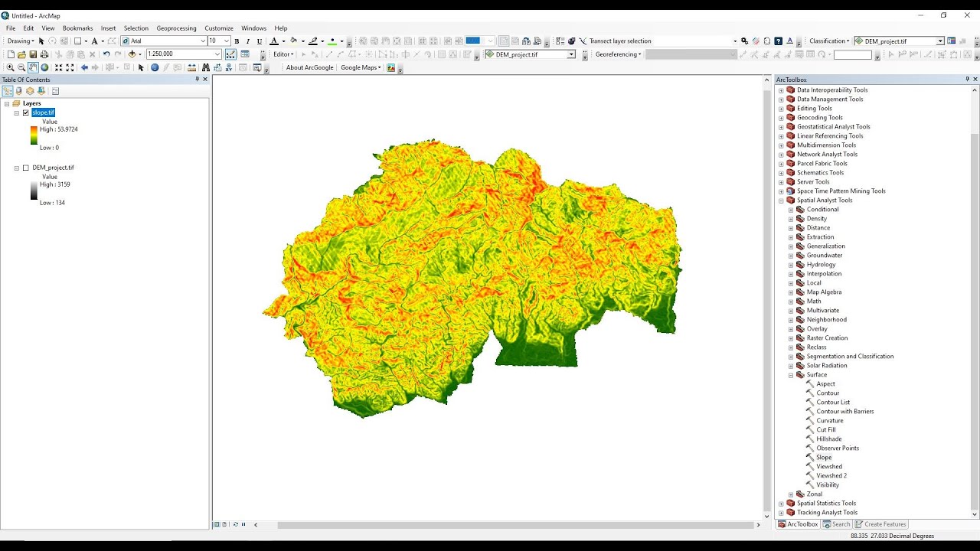Open the Insert menu
The image size is (980, 551).
(x=109, y=28)
